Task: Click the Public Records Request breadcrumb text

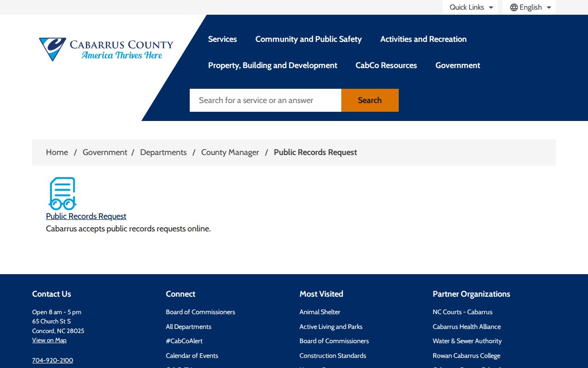Action: coord(315,152)
